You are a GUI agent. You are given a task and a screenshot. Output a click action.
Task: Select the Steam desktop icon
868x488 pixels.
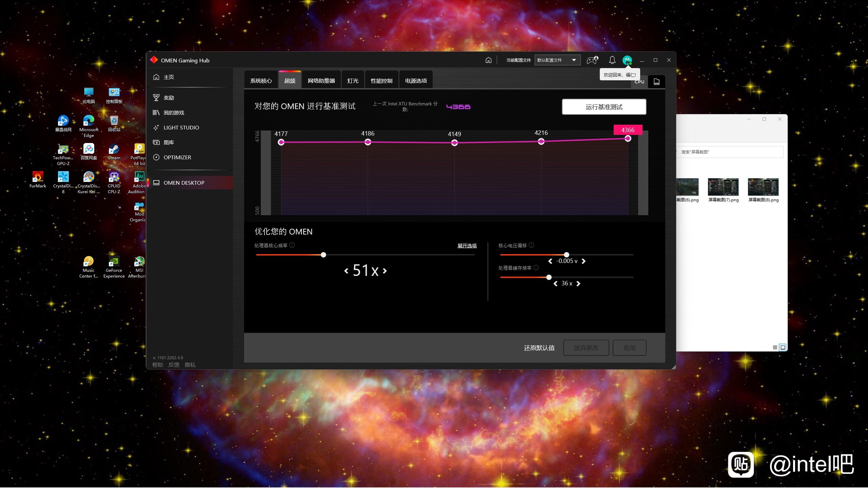114,151
